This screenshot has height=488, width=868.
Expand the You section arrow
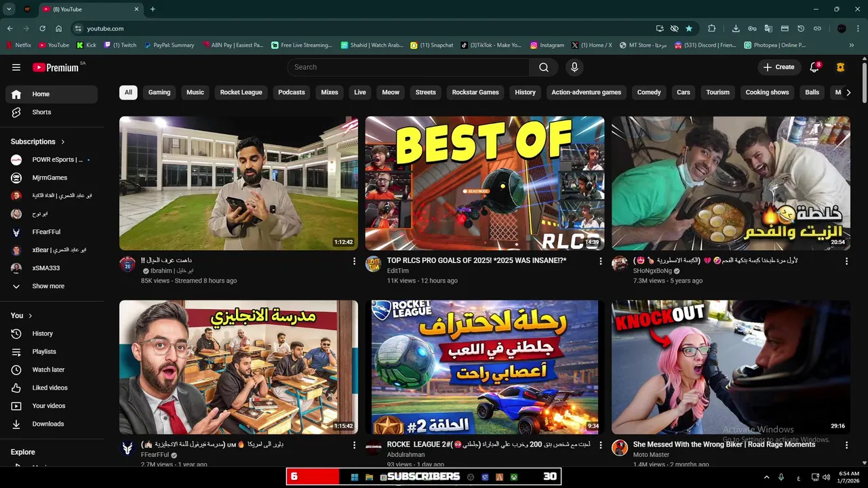pyautogui.click(x=31, y=316)
